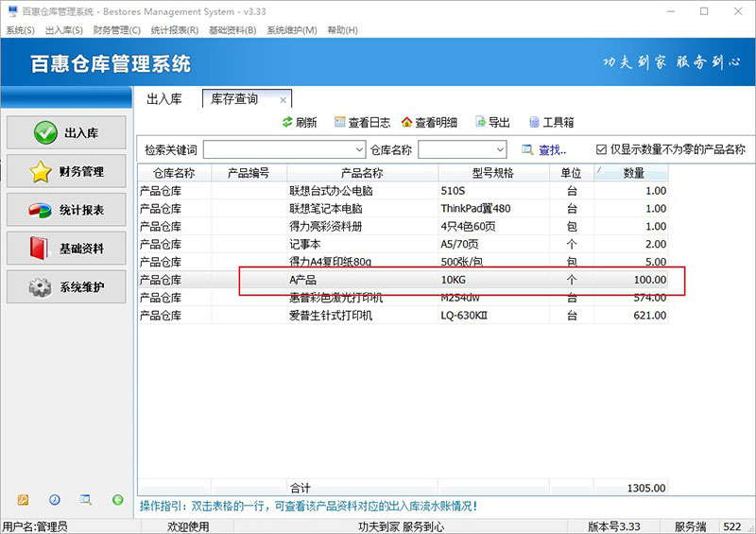
Task: Close the 库存查询 tab
Action: [283, 100]
